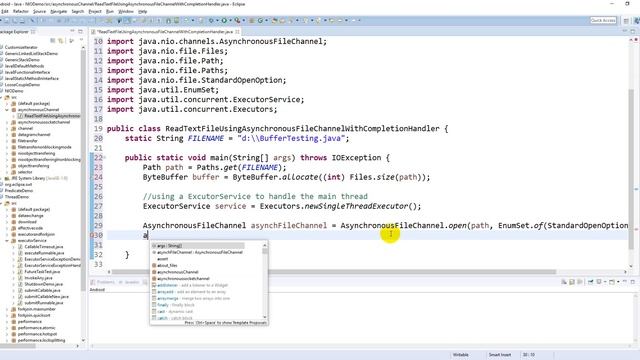The width and height of the screenshot is (640, 360).
Task: Choose 'args : String[]' completion proposal
Action: pos(198,246)
